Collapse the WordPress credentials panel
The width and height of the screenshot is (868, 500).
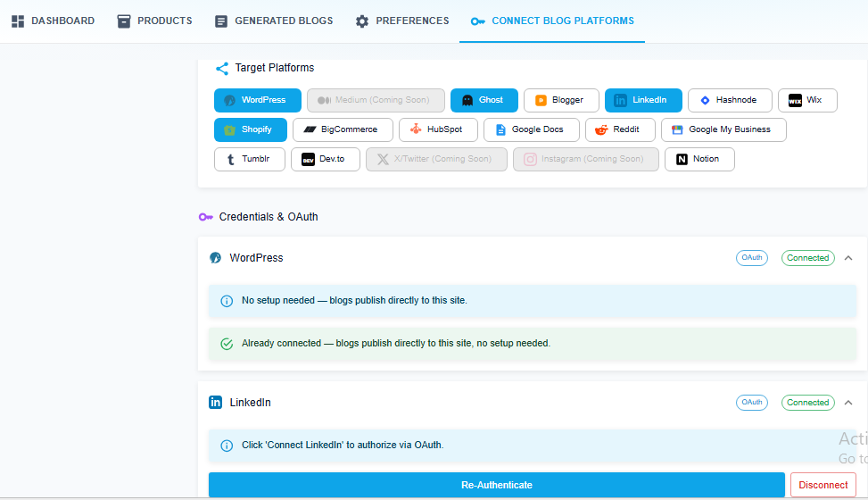point(848,258)
